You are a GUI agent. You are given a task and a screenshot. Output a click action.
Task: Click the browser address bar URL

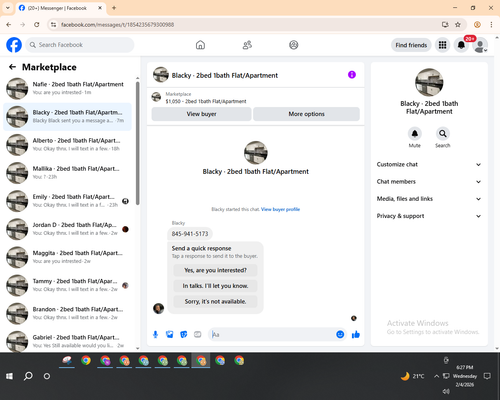117,24
